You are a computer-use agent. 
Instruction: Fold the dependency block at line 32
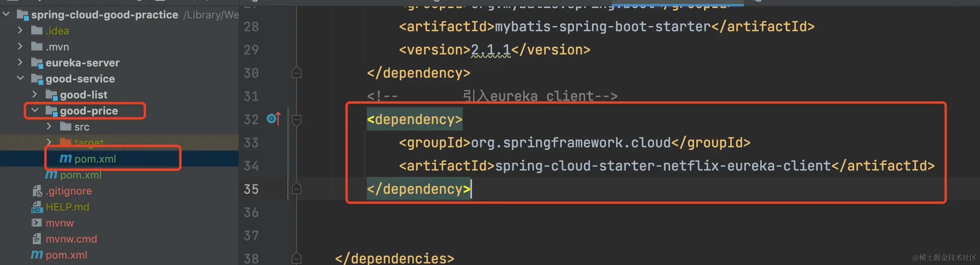coord(297,120)
